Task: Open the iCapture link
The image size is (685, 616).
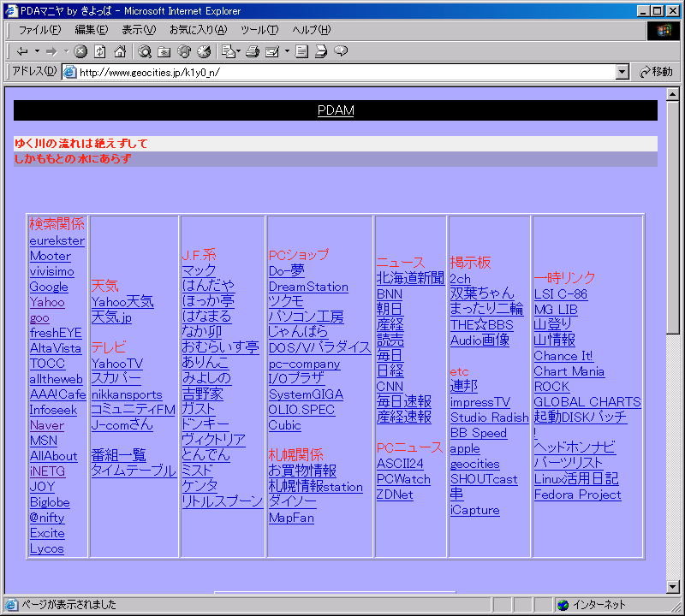Action: [475, 511]
